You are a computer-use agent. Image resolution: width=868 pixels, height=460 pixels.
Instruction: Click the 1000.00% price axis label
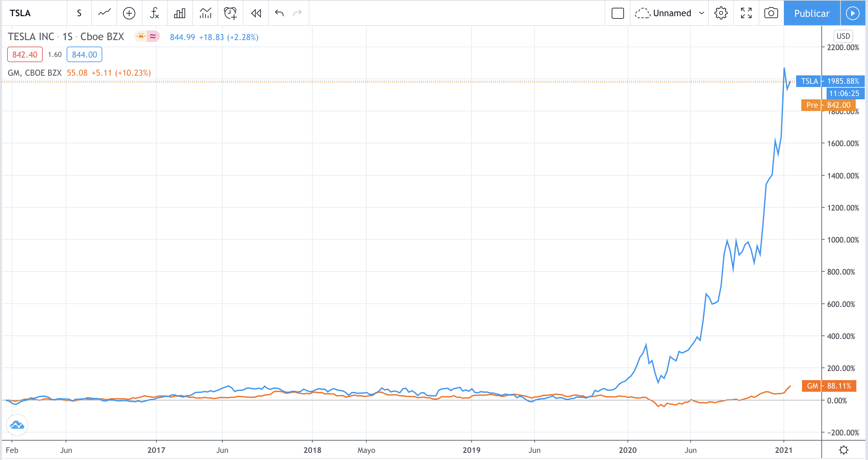pyautogui.click(x=843, y=240)
